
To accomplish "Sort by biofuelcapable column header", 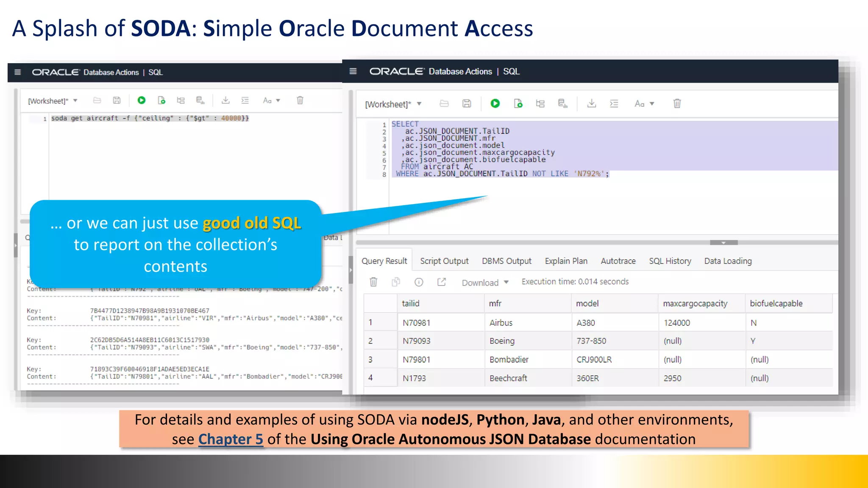I will tap(789, 303).
